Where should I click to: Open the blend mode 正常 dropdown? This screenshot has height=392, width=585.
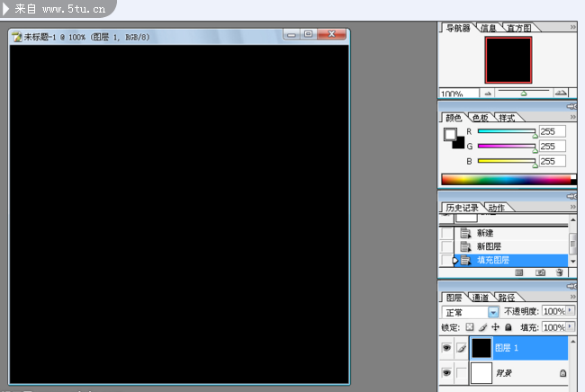[x=493, y=311]
